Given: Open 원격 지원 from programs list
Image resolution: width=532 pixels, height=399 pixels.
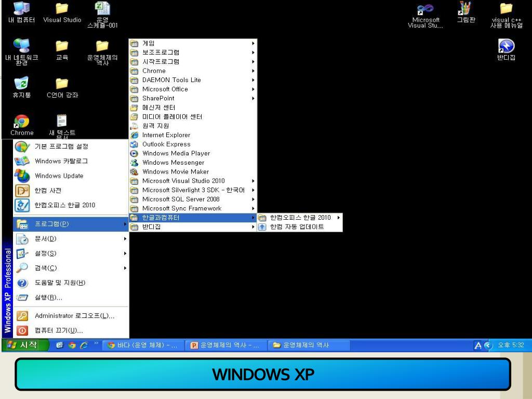Looking at the screenshot, I should click(193, 126).
